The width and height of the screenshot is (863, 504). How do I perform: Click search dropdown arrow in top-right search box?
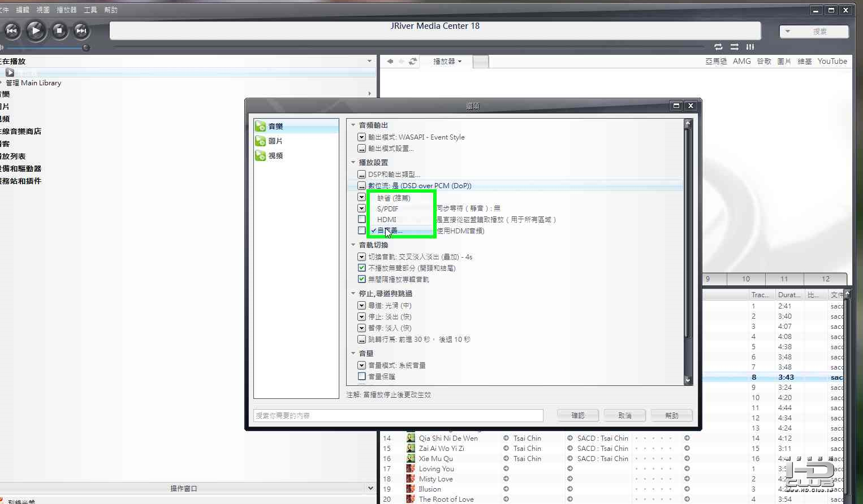(788, 32)
